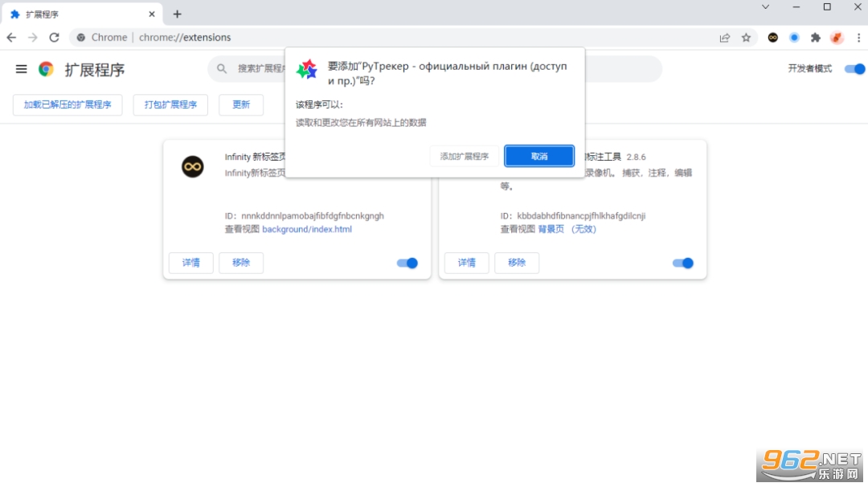Open a new tab with the plus button
The image size is (868, 487).
click(177, 14)
